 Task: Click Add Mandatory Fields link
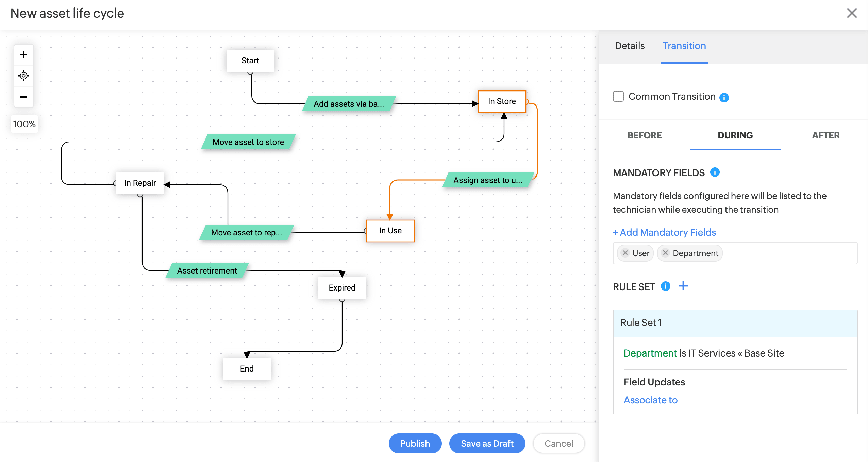(x=664, y=232)
